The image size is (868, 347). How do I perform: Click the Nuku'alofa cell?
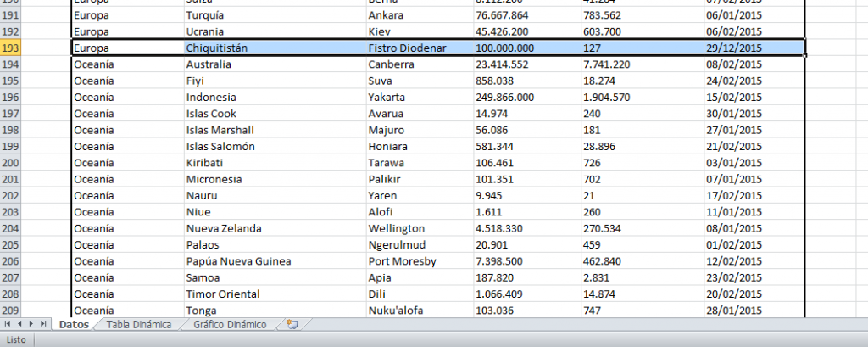point(420,311)
